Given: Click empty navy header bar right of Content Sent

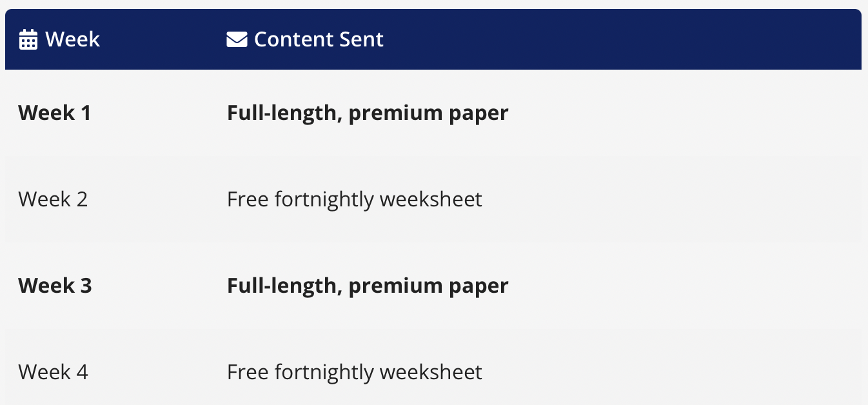Looking at the screenshot, I should (622, 39).
